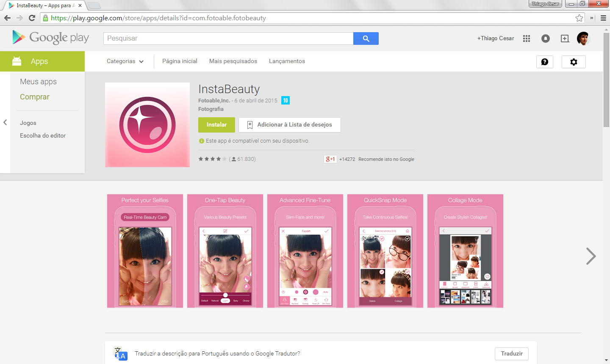610x364 pixels.
Task: Open Google notifications bell icon
Action: click(546, 39)
